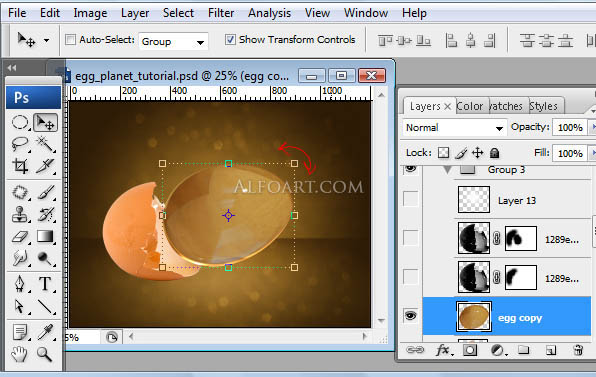The height and width of the screenshot is (377, 596).
Task: Open the Auto-Select Group dropdown
Action: pyautogui.click(x=173, y=41)
